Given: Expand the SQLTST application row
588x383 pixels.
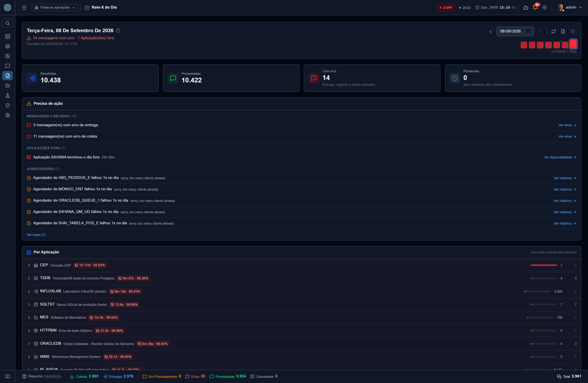Looking at the screenshot, I should pos(29,304).
